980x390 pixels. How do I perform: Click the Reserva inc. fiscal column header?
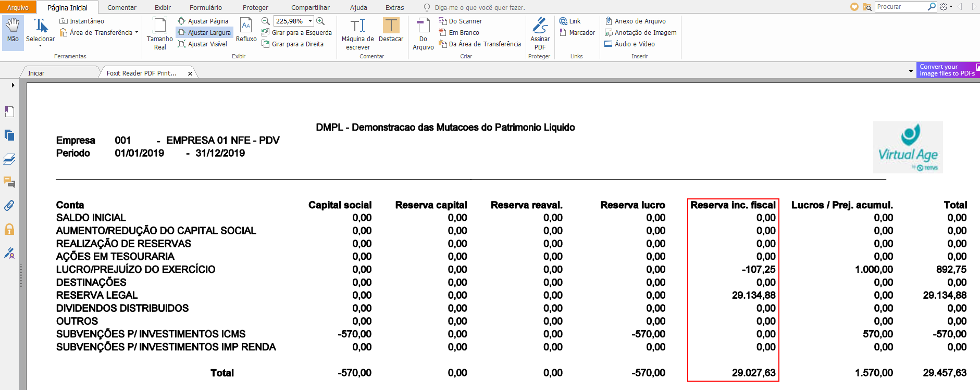click(733, 205)
